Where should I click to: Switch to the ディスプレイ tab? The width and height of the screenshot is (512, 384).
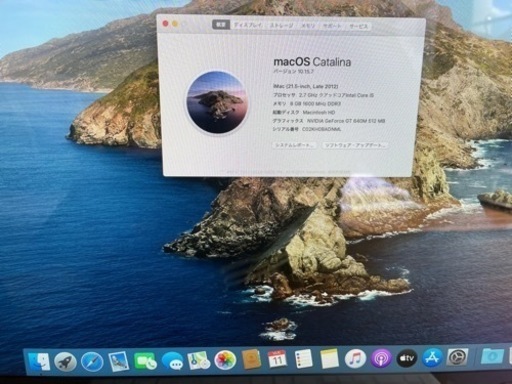(x=248, y=25)
